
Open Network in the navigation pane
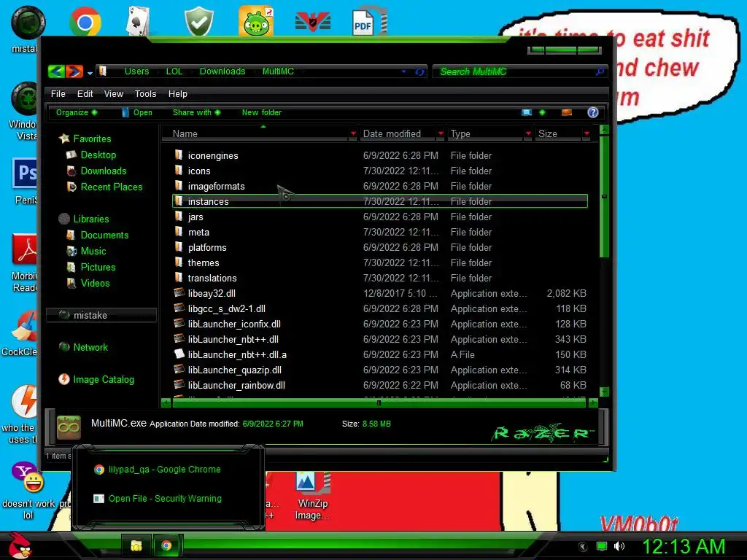(90, 348)
